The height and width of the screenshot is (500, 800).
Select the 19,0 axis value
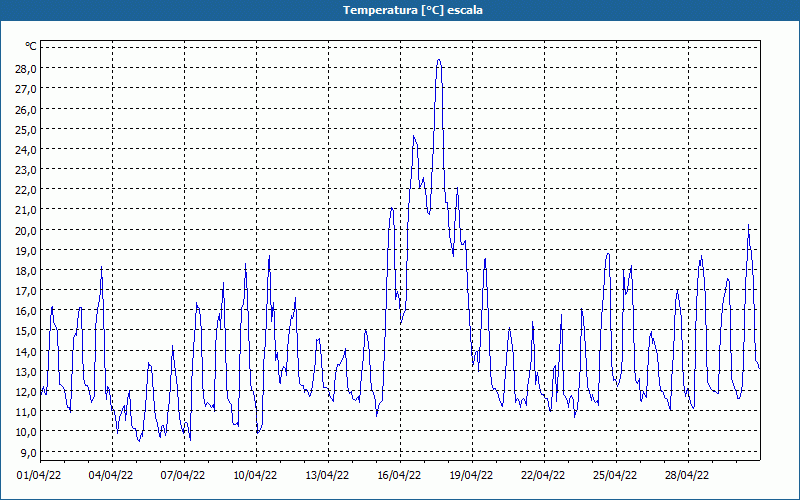26,250
